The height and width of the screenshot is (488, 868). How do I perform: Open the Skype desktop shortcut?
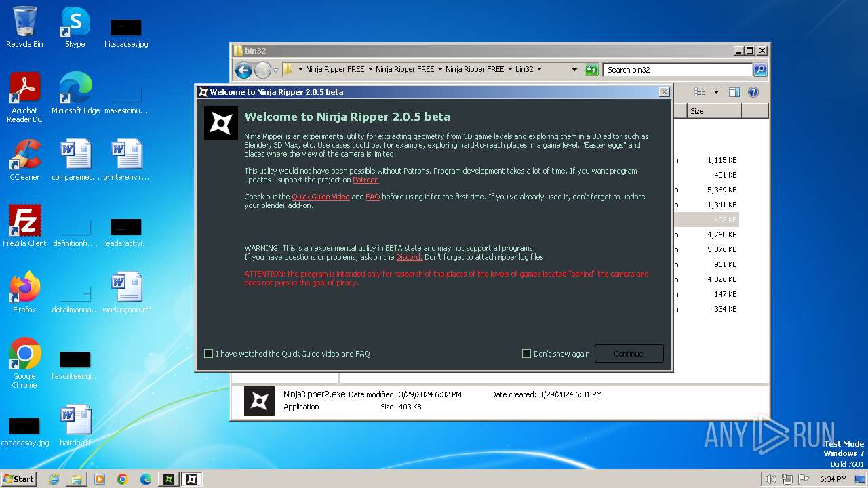[75, 27]
